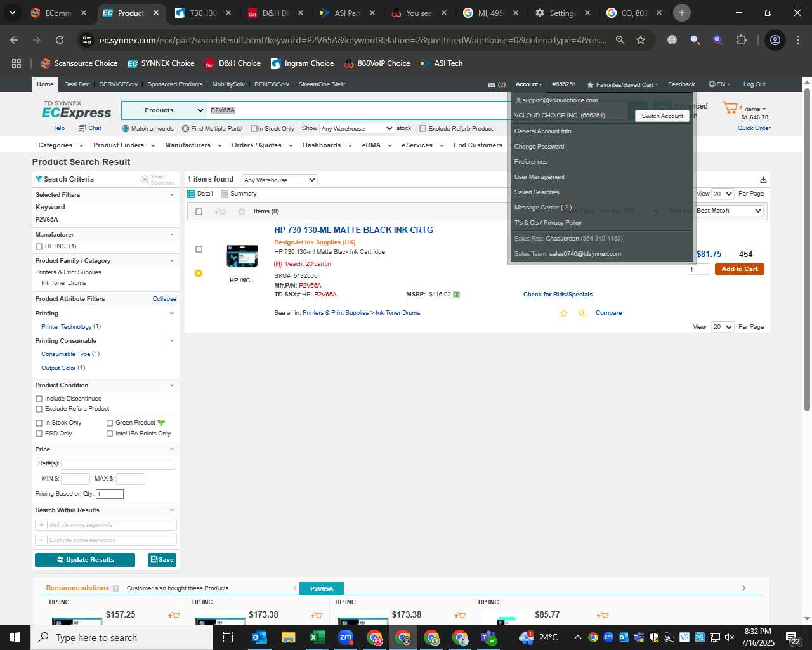Open top View 20 per page dropdown
The height and width of the screenshot is (650, 812).
click(723, 194)
